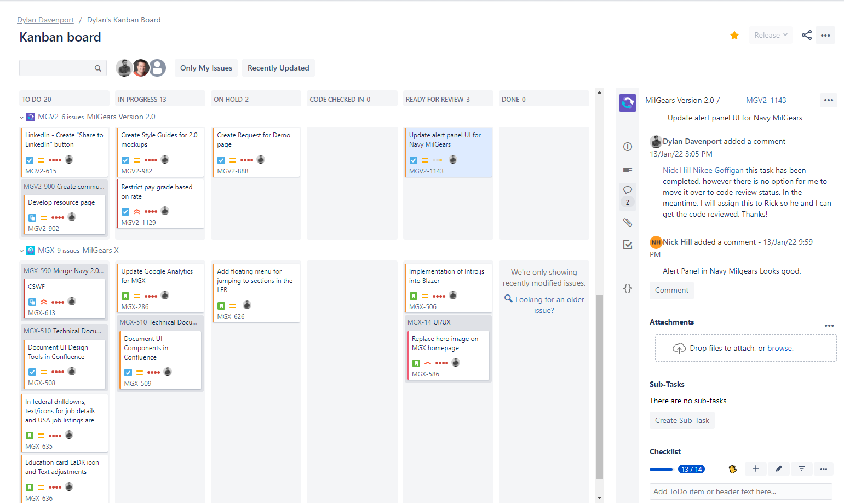Expand the MGV2-900 Create commu... parent group
The image size is (844, 504).
click(64, 187)
